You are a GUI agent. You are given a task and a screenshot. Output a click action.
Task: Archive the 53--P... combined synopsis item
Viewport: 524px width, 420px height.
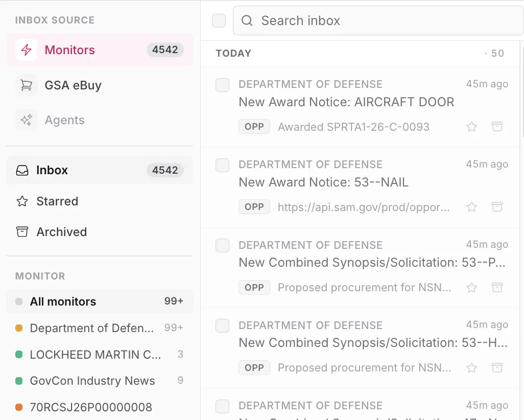tap(497, 287)
